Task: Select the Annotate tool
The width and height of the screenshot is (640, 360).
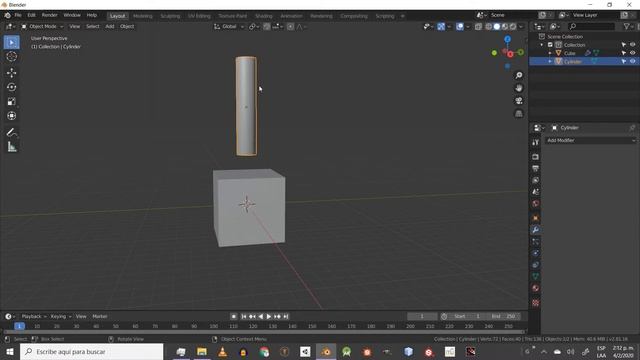Action: (11, 132)
